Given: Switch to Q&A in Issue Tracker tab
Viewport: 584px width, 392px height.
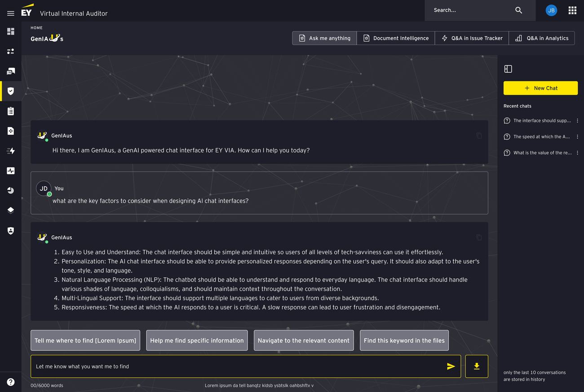Looking at the screenshot, I should tap(472, 38).
